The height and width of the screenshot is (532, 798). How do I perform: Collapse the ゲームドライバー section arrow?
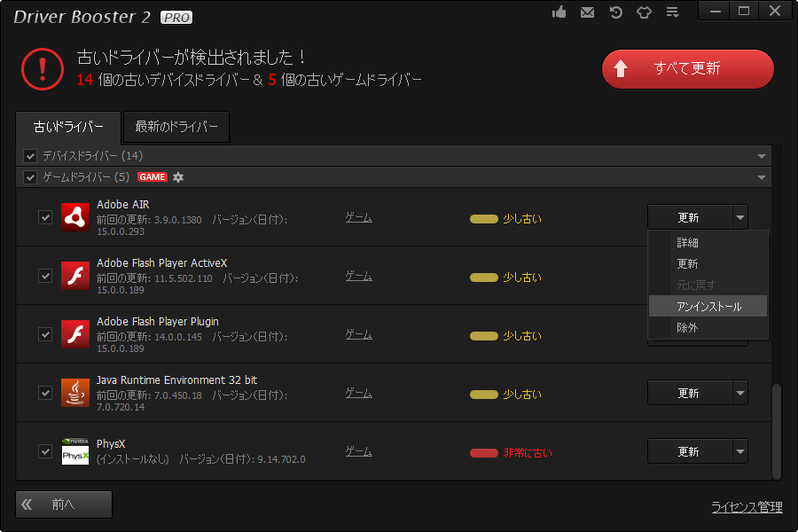(x=762, y=177)
